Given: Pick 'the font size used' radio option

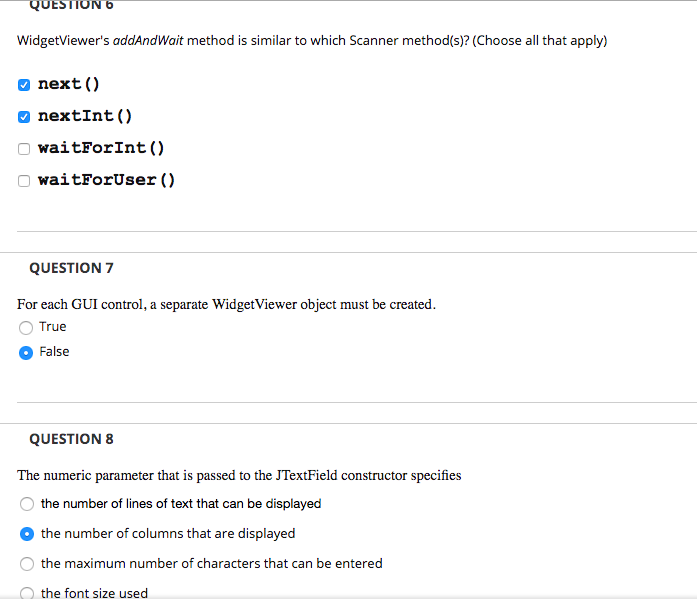Looking at the screenshot, I should coord(28,592).
